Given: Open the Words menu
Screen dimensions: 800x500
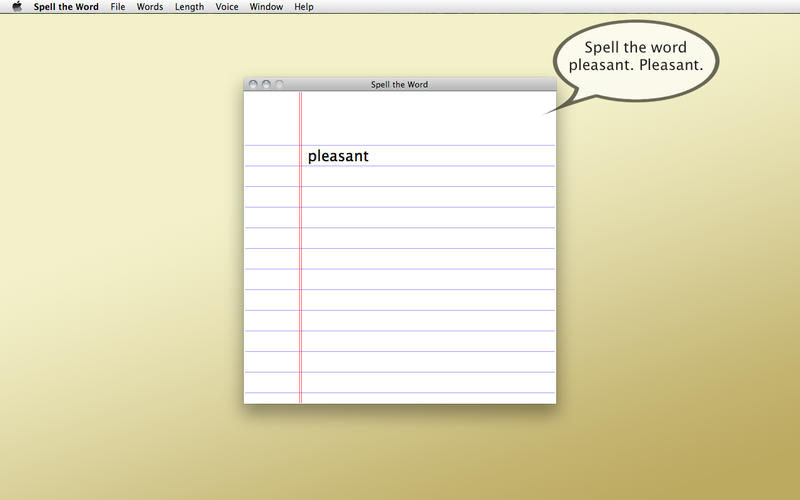Looking at the screenshot, I should click(150, 7).
